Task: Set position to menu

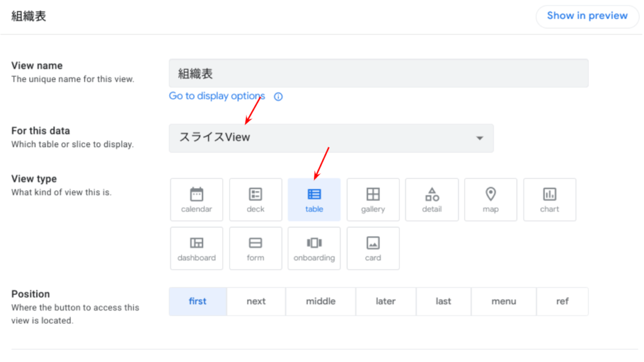Action: [x=504, y=302]
